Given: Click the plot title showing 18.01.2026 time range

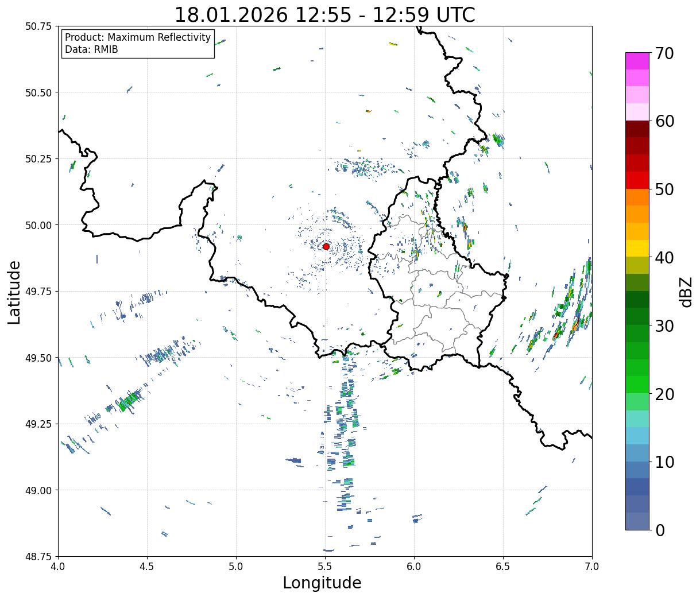Looking at the screenshot, I should 325,14.
